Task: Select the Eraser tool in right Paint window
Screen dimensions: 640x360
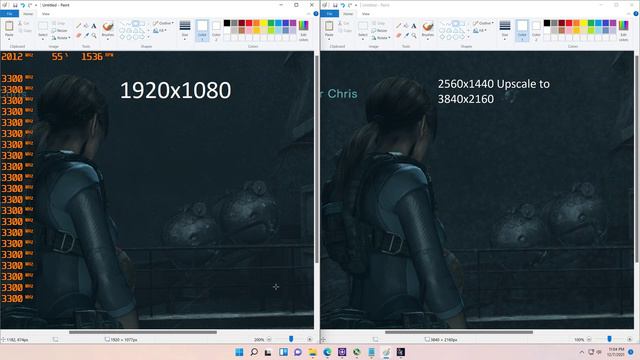Action: point(398,36)
